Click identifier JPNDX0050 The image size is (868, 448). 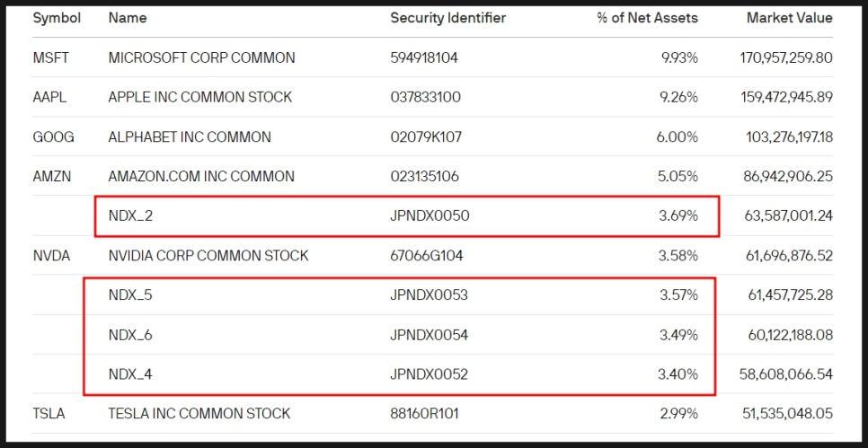430,215
